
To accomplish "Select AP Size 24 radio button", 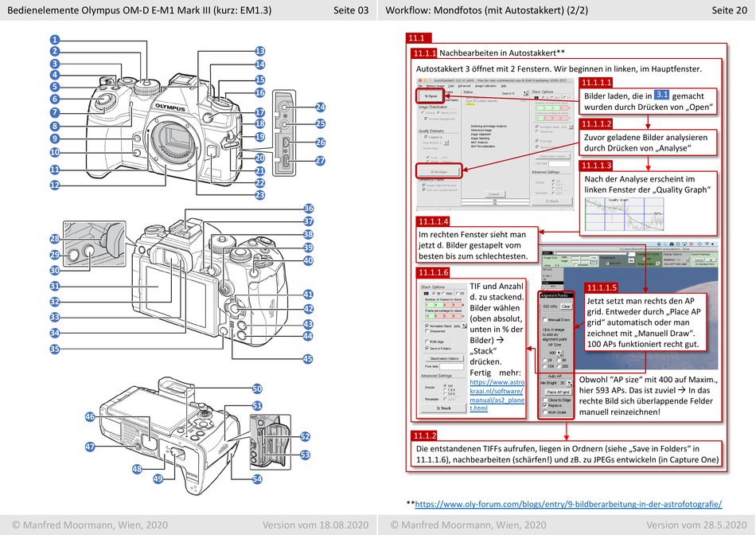I will pos(545,360).
